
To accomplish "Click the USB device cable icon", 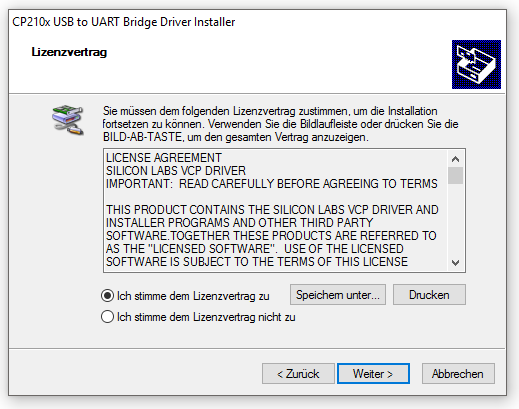I will point(68,120).
